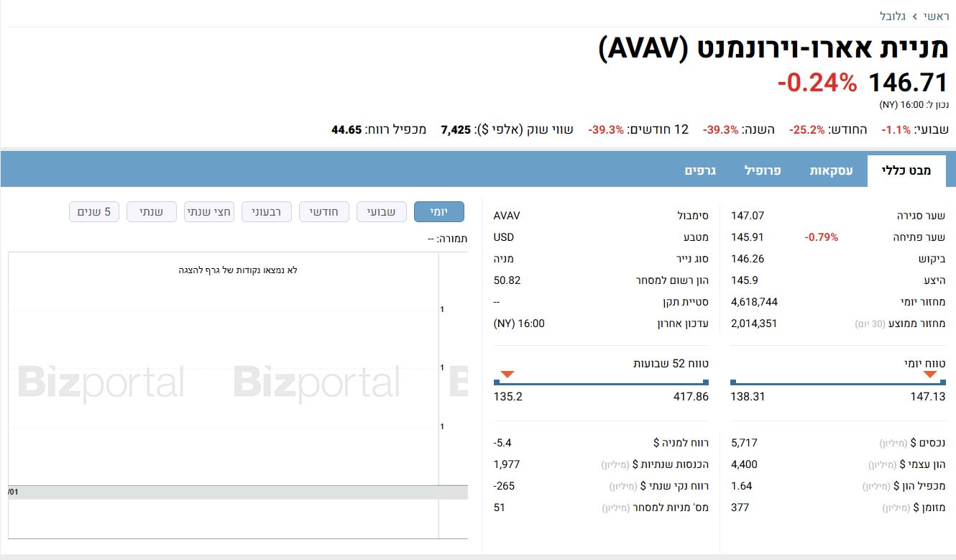Click the היצע value 145.9
The width and height of the screenshot is (956, 560).
click(x=744, y=280)
